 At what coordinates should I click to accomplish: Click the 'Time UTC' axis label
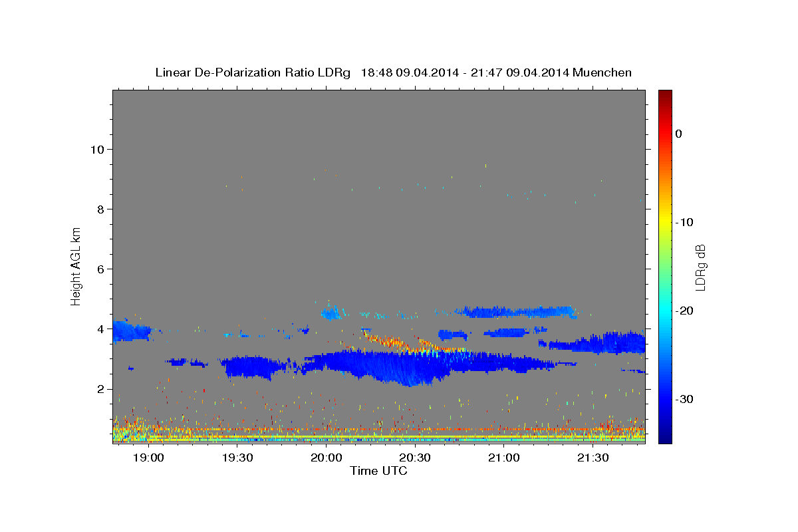tap(378, 471)
